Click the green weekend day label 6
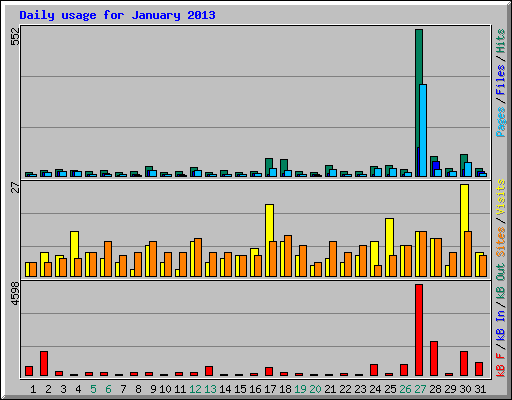 coord(108,389)
